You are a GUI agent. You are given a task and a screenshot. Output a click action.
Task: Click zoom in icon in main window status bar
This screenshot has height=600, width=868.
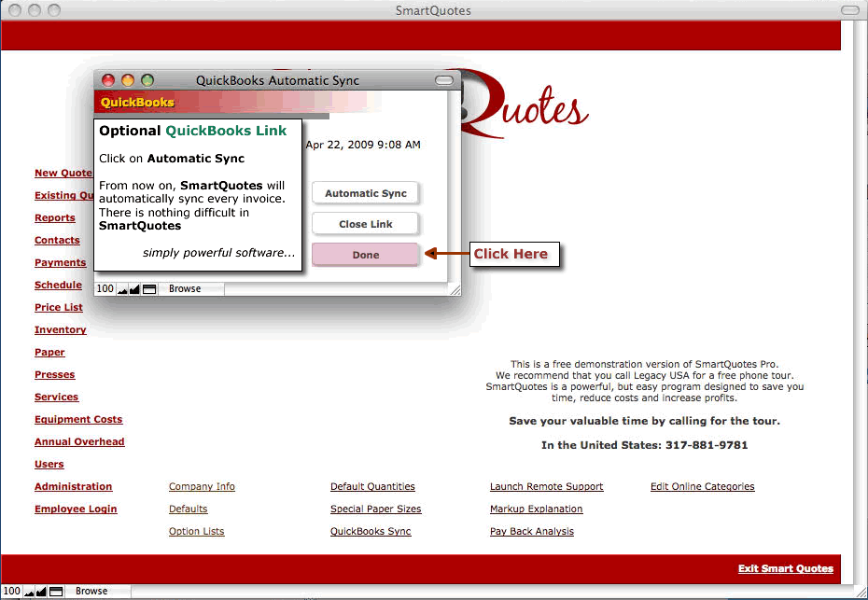[x=41, y=592]
